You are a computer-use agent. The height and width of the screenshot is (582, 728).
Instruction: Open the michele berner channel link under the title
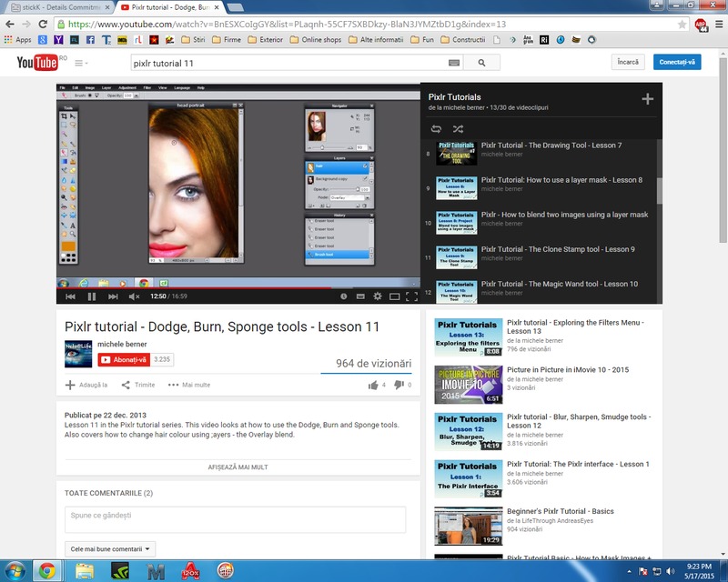122,345
